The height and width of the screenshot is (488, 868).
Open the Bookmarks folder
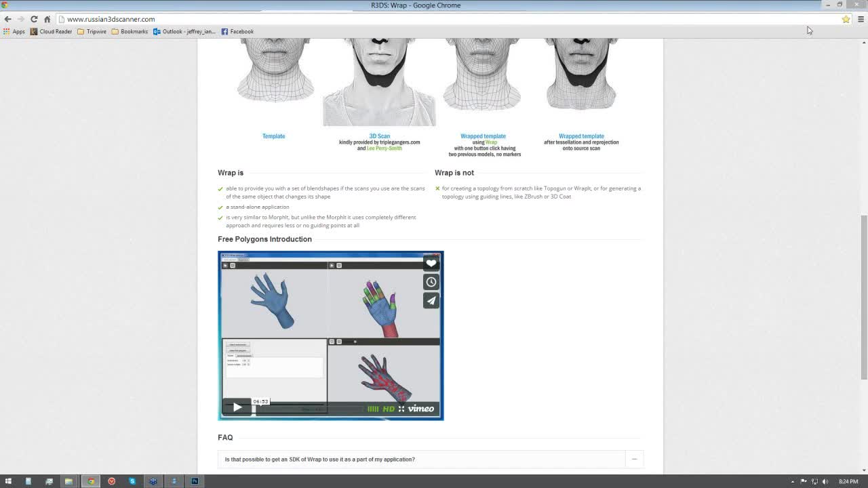tap(130, 31)
